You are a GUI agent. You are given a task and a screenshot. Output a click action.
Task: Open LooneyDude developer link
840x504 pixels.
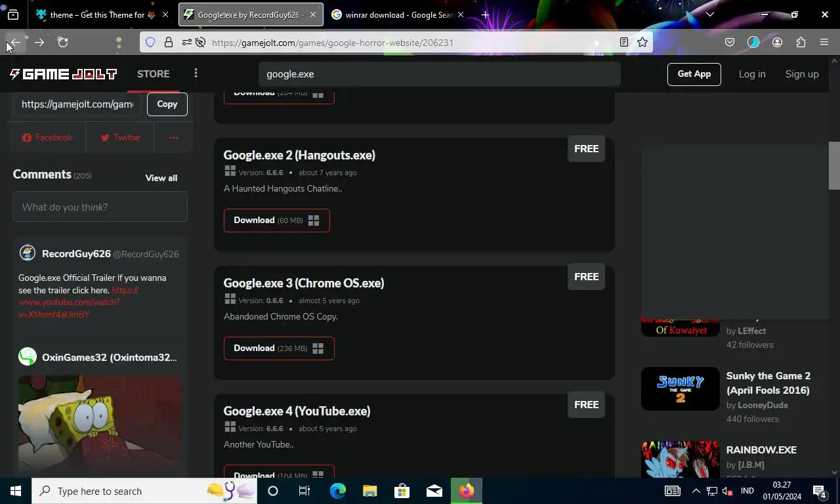coord(763,405)
